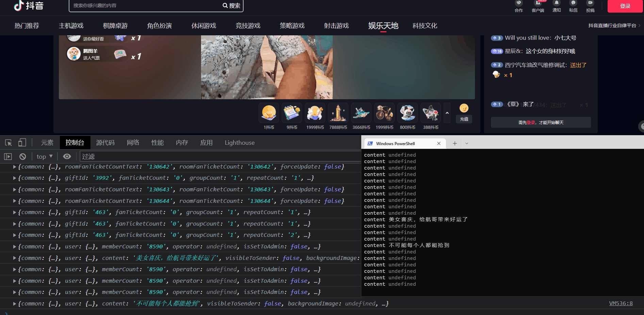The width and height of the screenshot is (644, 315).
Task: Switch to the 应用 DevTools tab
Action: (x=207, y=143)
